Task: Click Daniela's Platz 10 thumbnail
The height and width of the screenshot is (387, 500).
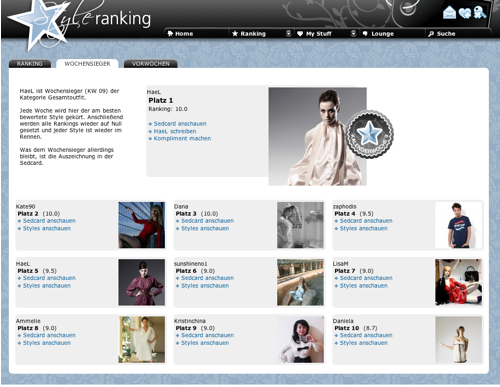Action: (x=459, y=340)
